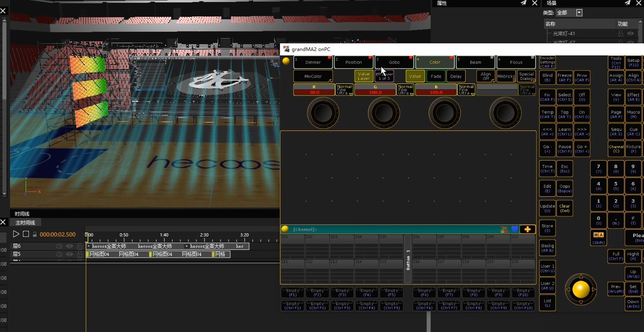Hide layer 层6 with its eye icon
Screen dimensions: 644x332
pyautogui.click(x=70, y=246)
